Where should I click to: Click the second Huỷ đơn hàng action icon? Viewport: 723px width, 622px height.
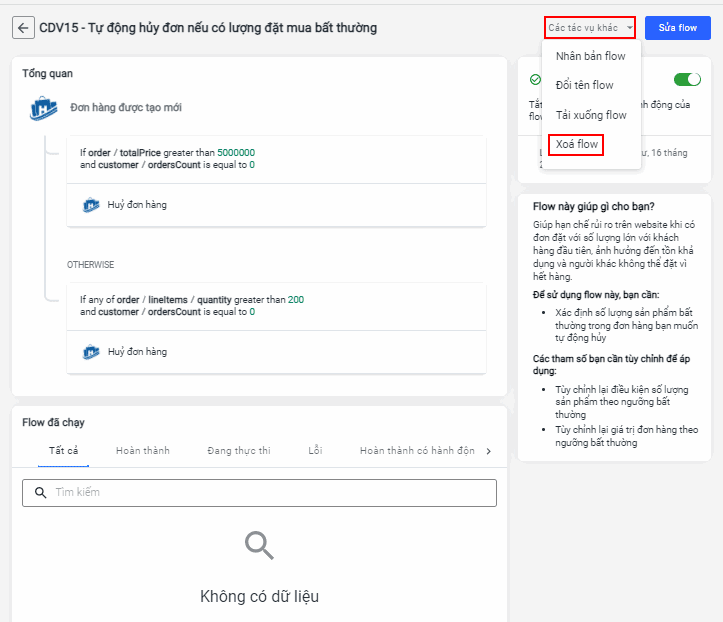pos(91,352)
